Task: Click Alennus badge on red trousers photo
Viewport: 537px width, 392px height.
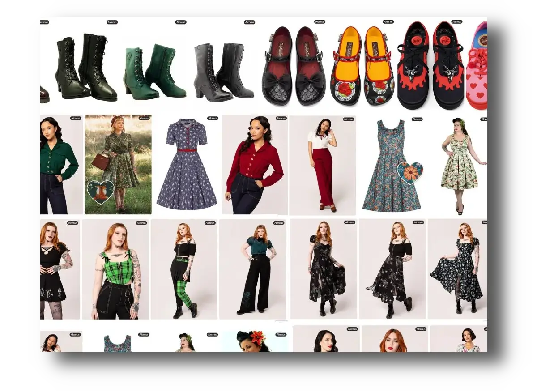Action: tap(348, 119)
